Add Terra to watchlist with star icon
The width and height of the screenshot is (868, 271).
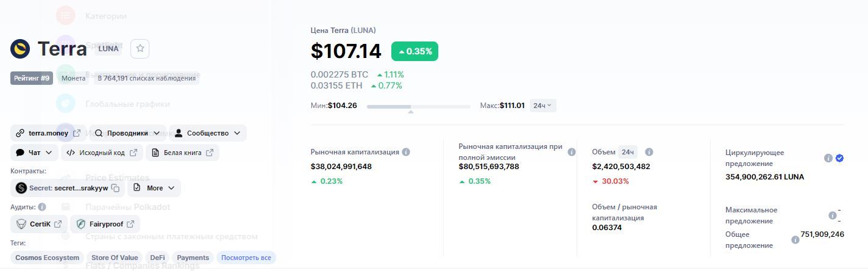tap(140, 49)
